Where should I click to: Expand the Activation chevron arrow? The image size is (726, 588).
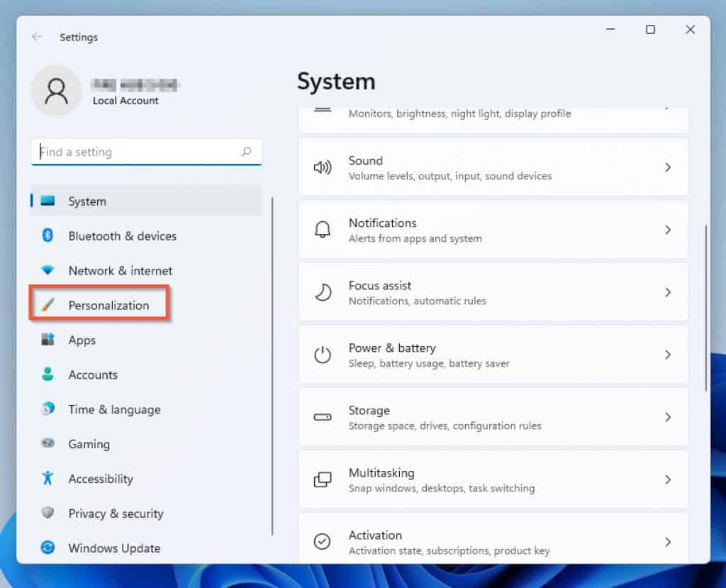[668, 542]
